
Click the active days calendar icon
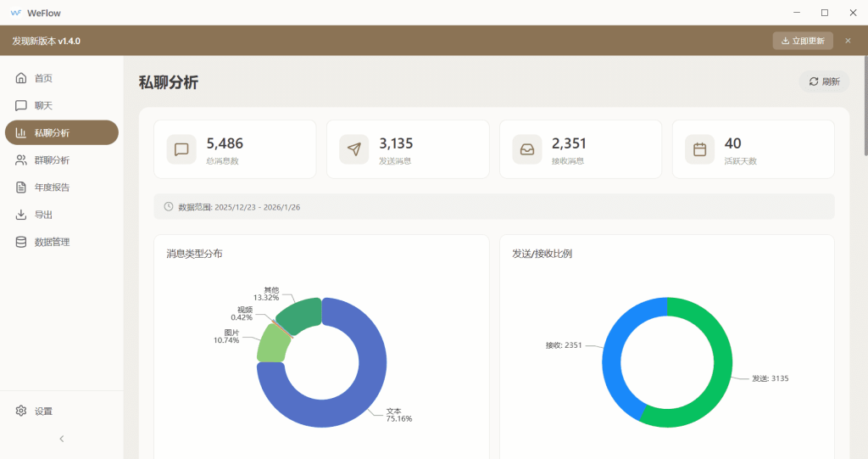(x=700, y=149)
